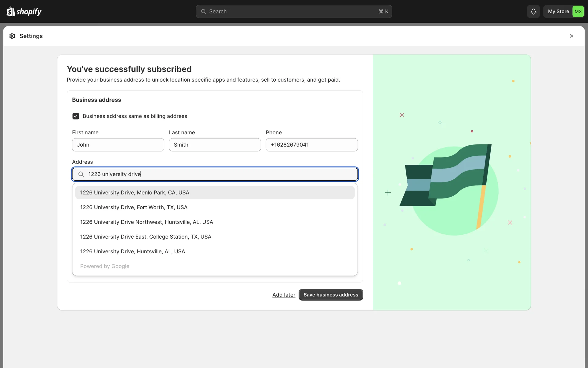Screen dimensions: 588x368
Task: Click the magnifier in the top search bar
Action: (x=203, y=11)
